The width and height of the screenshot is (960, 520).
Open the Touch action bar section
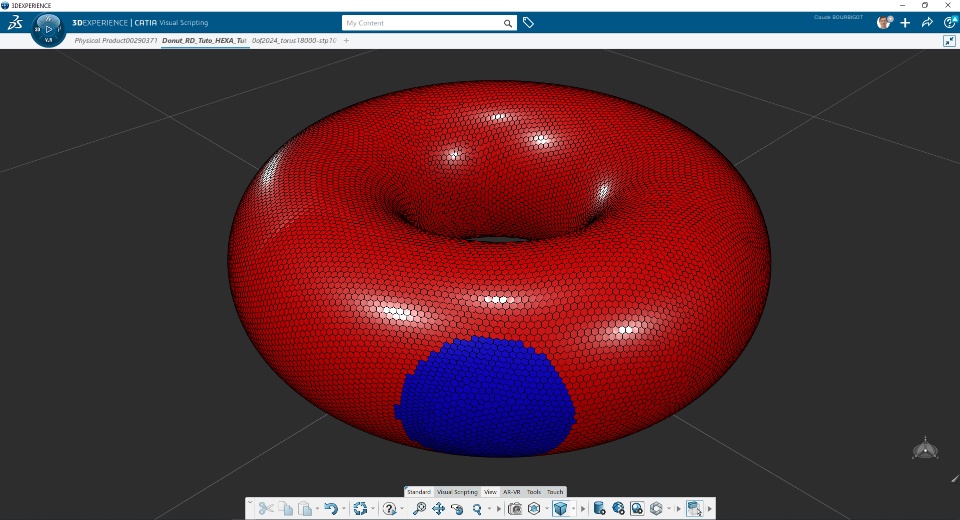pyautogui.click(x=555, y=492)
